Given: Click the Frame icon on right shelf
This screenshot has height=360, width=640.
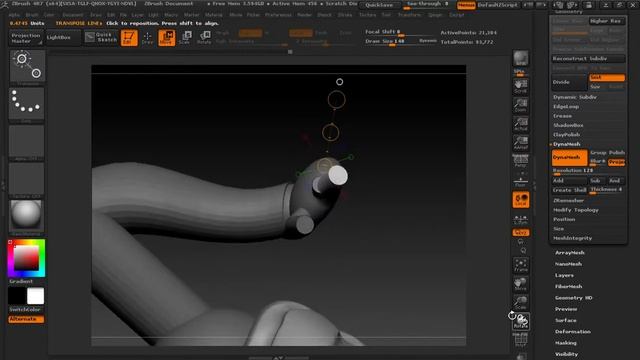Looking at the screenshot, I should click(x=520, y=265).
